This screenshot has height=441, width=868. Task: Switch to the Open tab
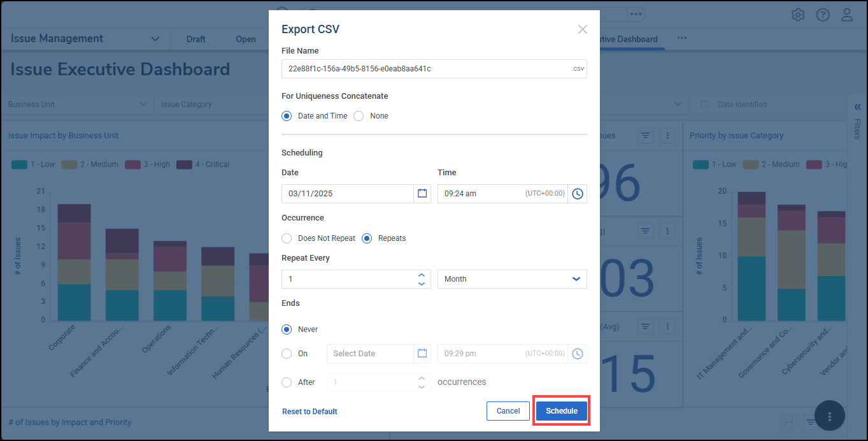[x=246, y=39]
